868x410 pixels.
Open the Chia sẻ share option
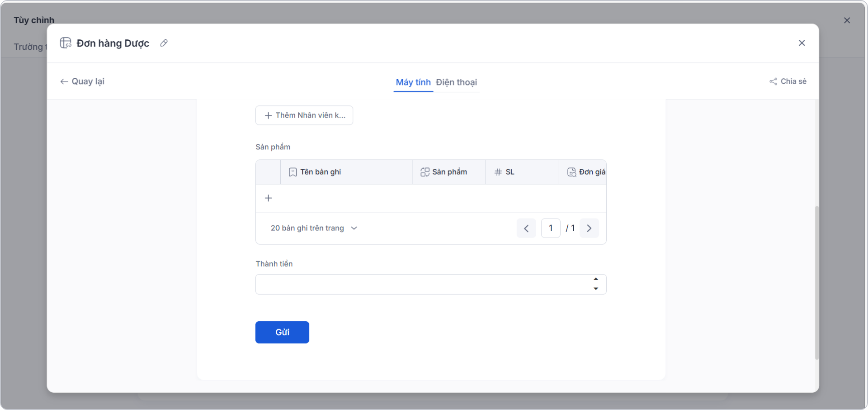click(x=788, y=81)
